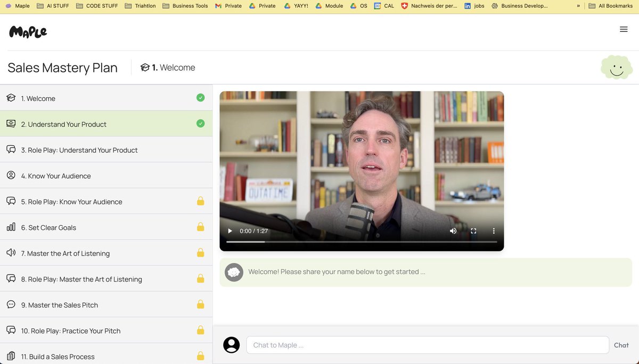
Task: Click the Chat send button
Action: 621,345
